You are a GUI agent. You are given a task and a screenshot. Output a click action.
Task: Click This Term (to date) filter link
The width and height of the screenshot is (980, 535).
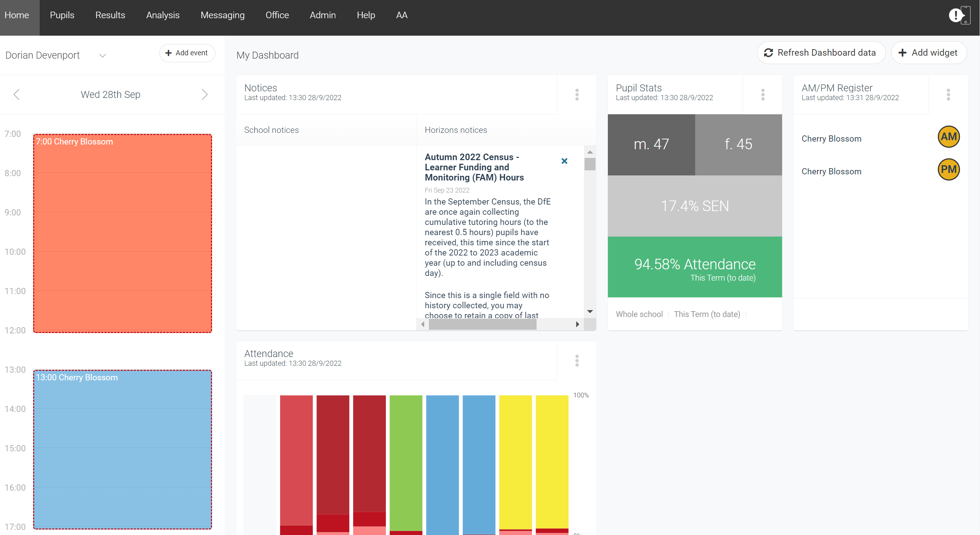coord(707,314)
